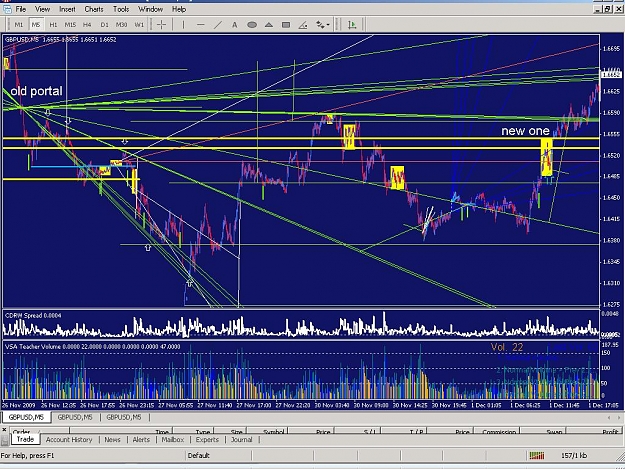
Task: Switch chart to the H1 timeframe
Action: click(x=53, y=25)
